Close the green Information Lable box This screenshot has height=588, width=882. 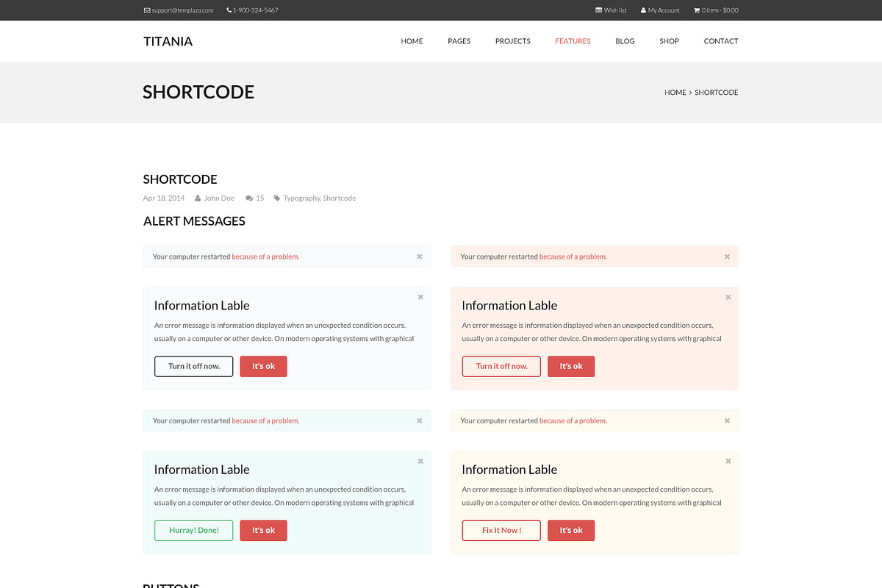(420, 461)
